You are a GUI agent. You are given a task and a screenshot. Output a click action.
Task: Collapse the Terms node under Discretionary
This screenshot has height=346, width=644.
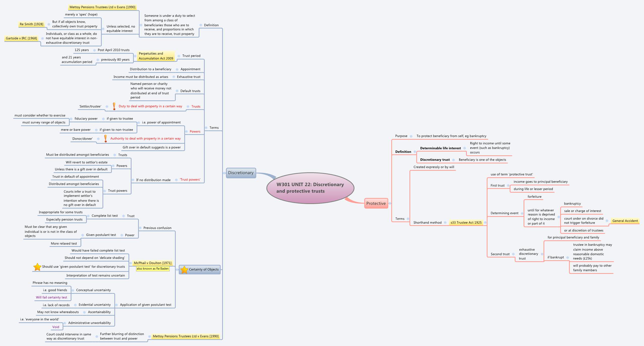[206, 128]
